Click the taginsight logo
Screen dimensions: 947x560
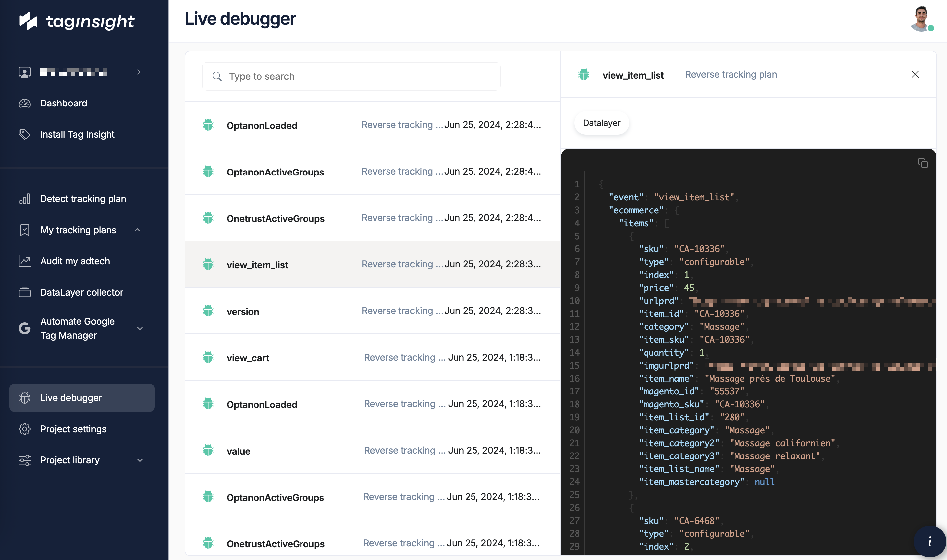(76, 22)
